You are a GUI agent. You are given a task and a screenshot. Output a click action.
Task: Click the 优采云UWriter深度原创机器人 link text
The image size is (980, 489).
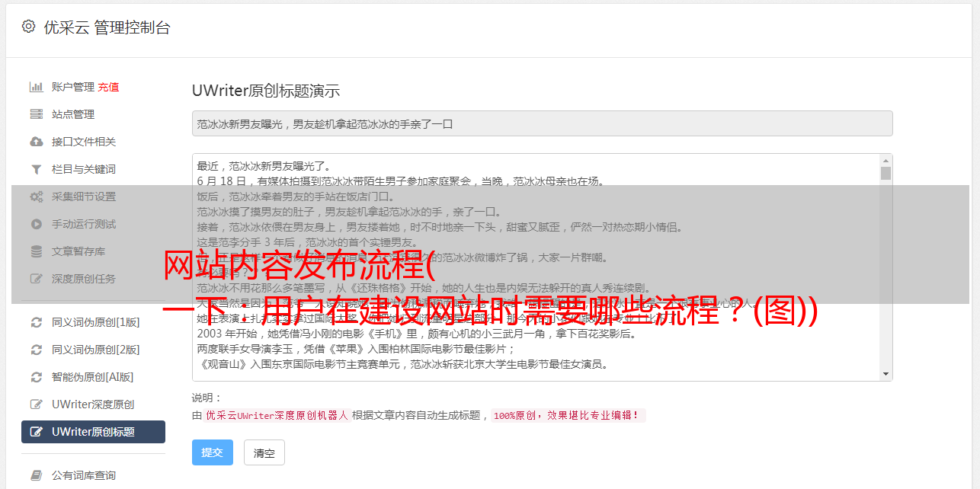tap(277, 415)
